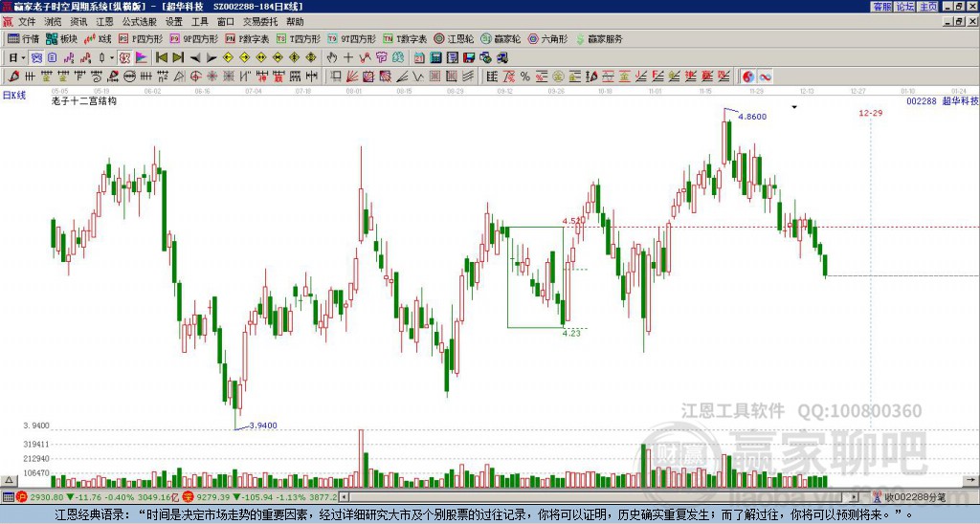Open the 公式选股 menu

click(x=140, y=22)
